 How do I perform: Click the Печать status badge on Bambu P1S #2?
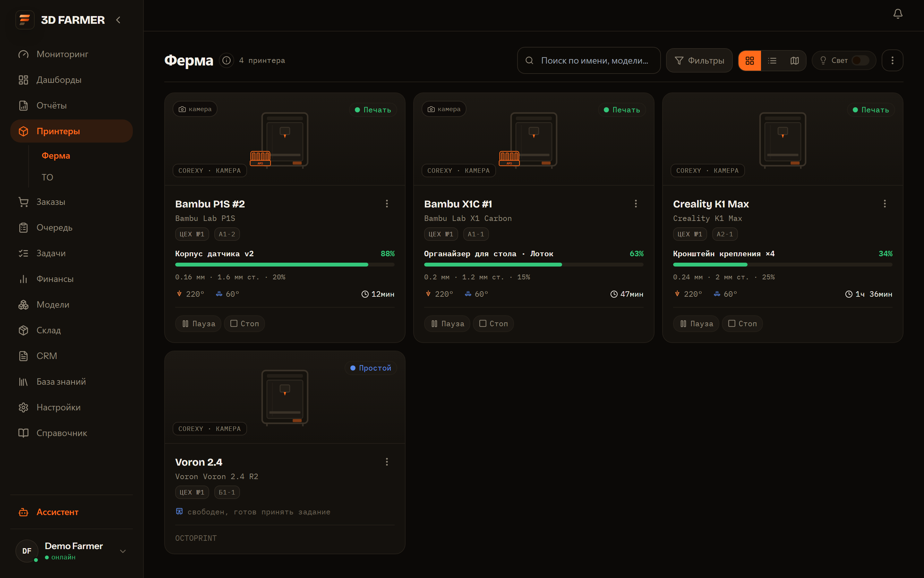(373, 110)
